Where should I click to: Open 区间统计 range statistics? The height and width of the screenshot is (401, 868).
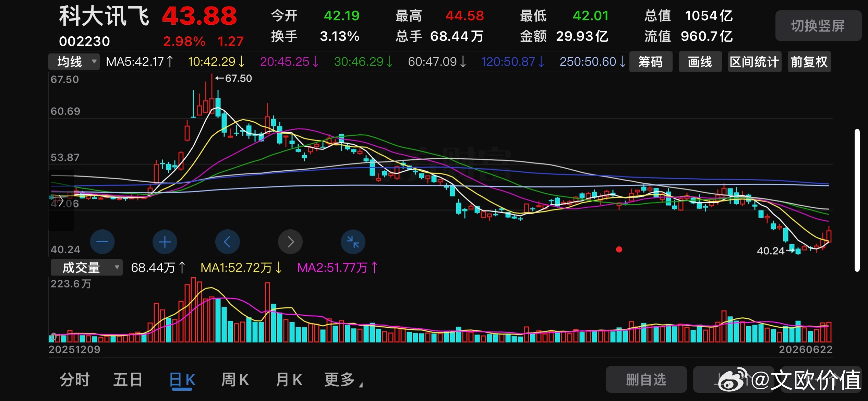click(x=755, y=62)
